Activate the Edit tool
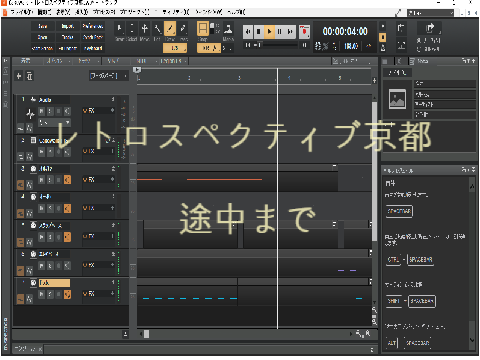Screen dimensions: 480x360 click(157, 29)
